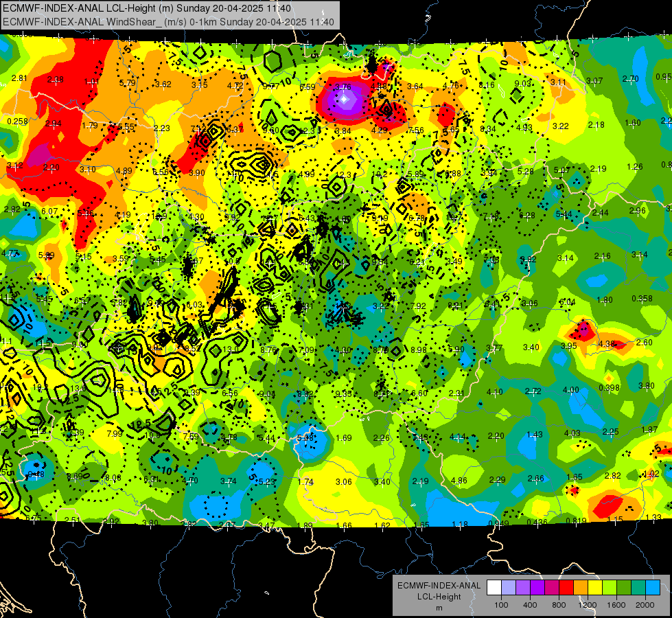Click the legend tick label 1200

pos(588,605)
